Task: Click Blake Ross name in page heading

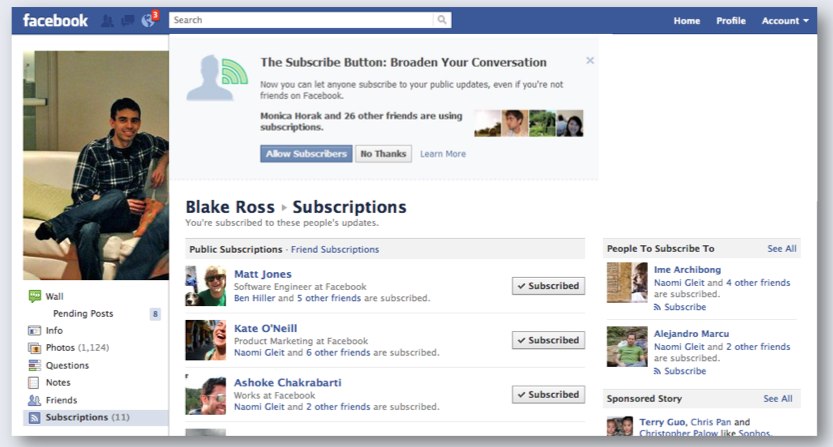Action: [x=230, y=207]
